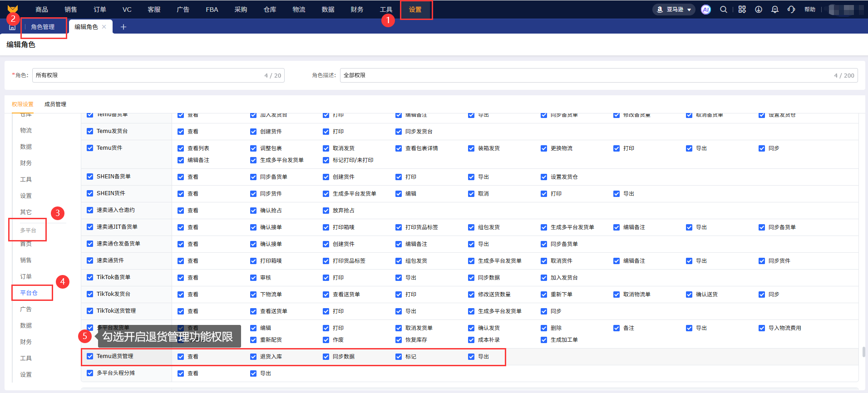Open 设置 in the top menu bar
The height and width of the screenshot is (393, 868).
[x=415, y=10]
